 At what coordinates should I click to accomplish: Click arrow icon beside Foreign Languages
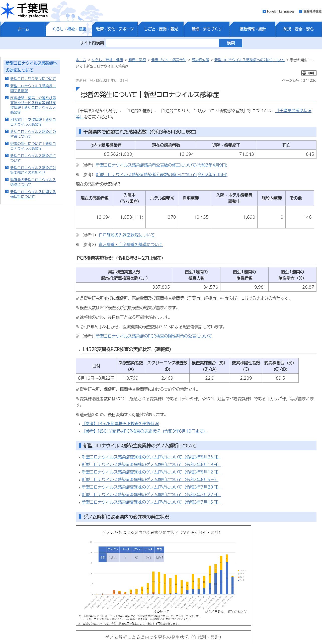pos(264,11)
